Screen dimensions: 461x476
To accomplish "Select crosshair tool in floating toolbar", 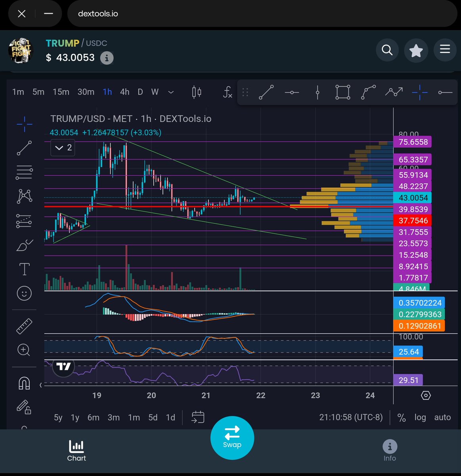I will click(419, 92).
